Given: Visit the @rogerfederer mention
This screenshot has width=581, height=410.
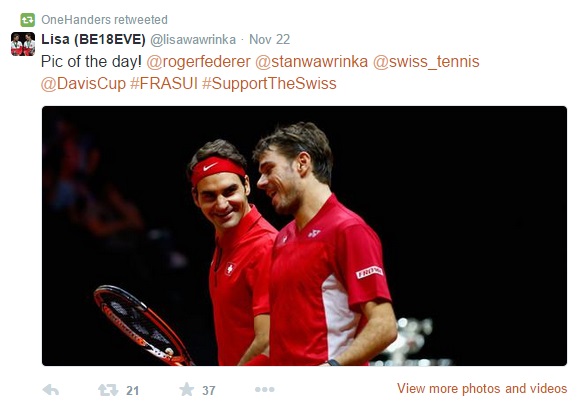Looking at the screenshot, I should click(198, 61).
